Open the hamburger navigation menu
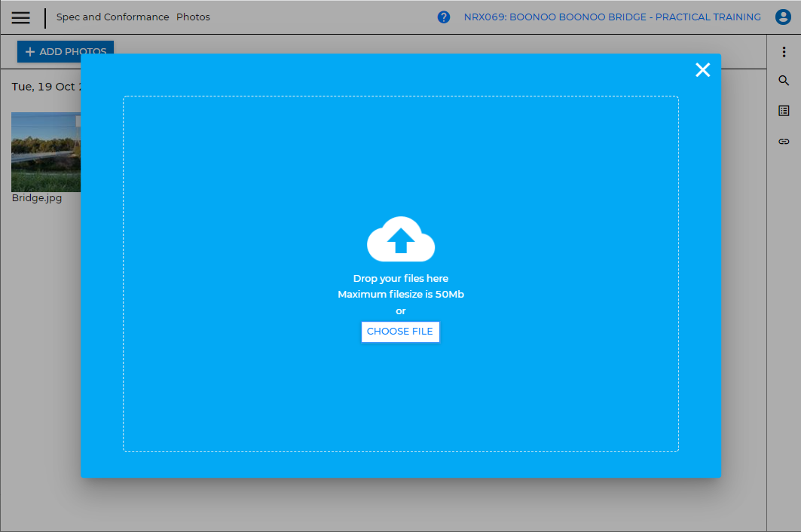This screenshot has width=801, height=532. [21, 17]
